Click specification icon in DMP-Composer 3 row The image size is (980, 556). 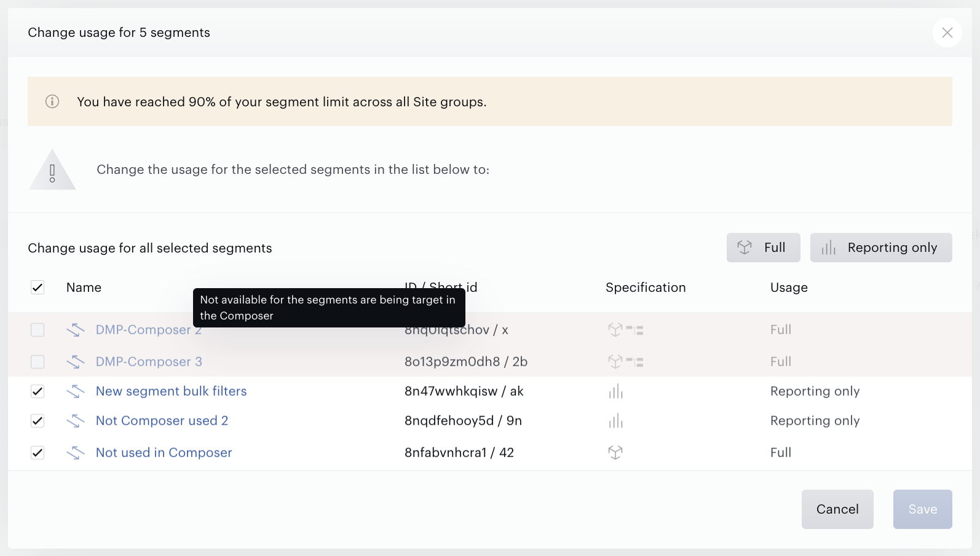pyautogui.click(x=625, y=362)
